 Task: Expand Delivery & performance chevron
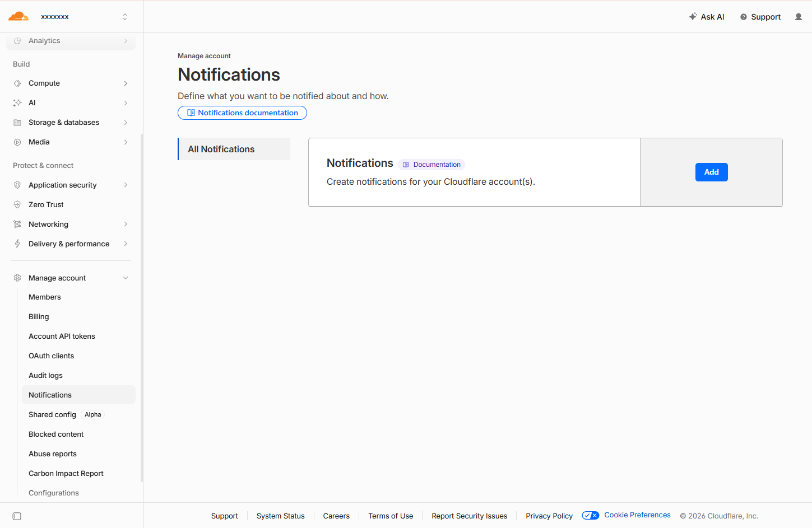(126, 244)
